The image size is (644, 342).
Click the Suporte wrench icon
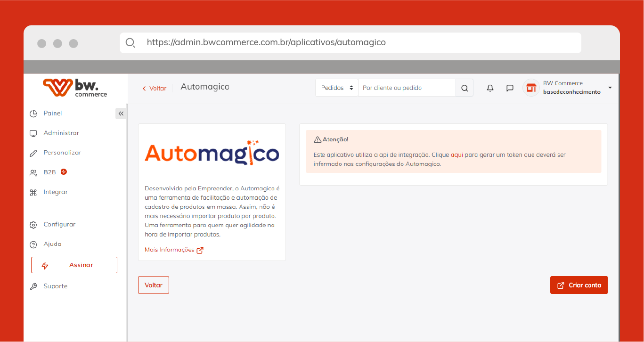[x=33, y=286]
